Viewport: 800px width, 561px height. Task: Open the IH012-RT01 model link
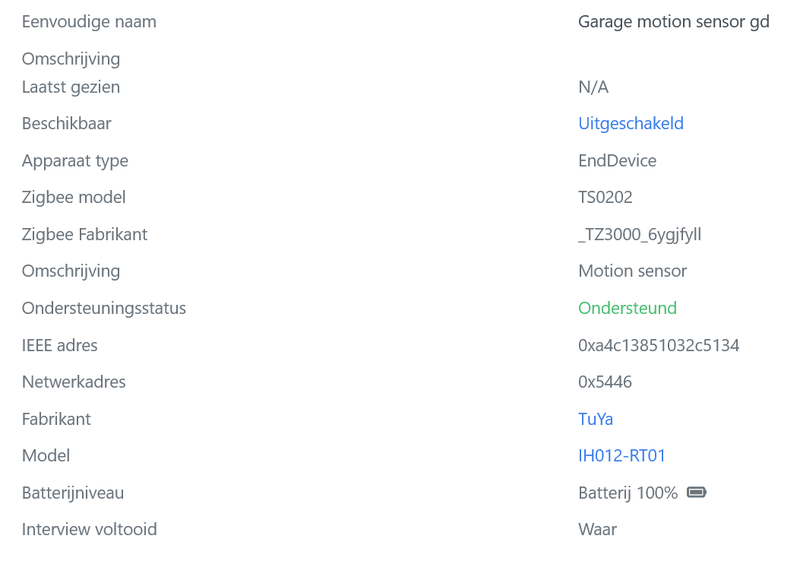click(622, 456)
